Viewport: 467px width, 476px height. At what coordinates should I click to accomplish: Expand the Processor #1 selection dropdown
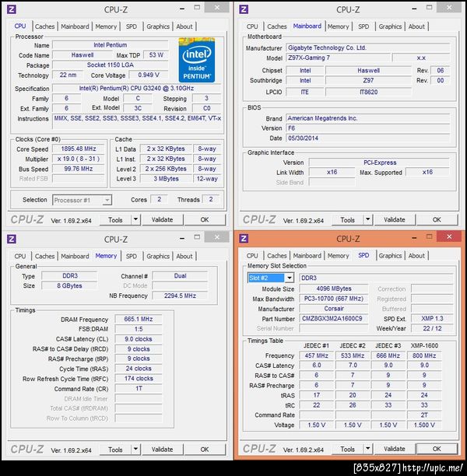coord(107,200)
